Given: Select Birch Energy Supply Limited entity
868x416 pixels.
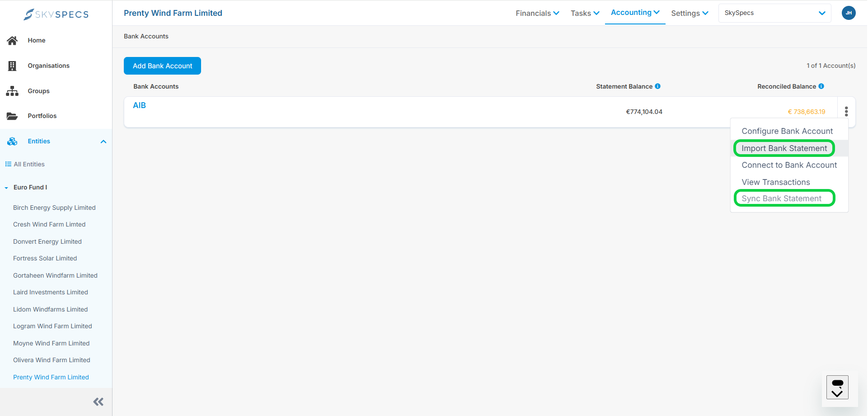Looking at the screenshot, I should tap(54, 208).
